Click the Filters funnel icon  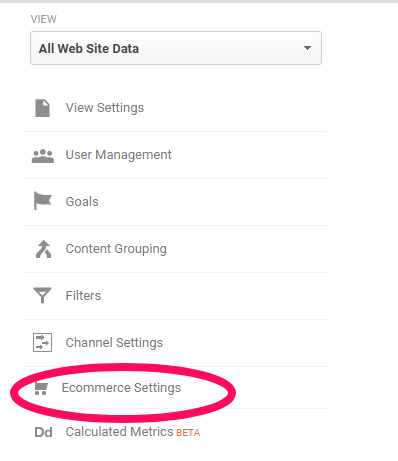tap(42, 295)
